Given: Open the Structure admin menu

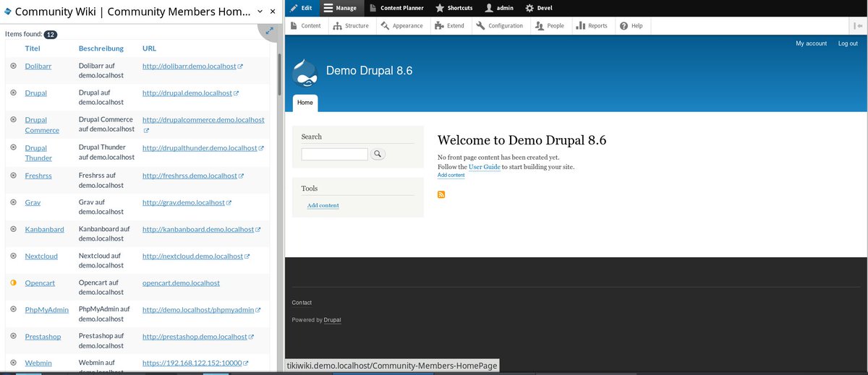Looking at the screenshot, I should tap(351, 25).
